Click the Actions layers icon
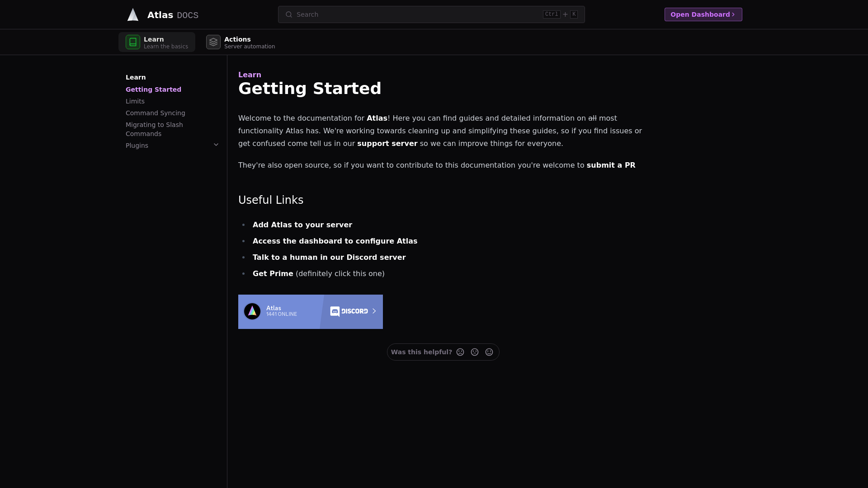 213,42
